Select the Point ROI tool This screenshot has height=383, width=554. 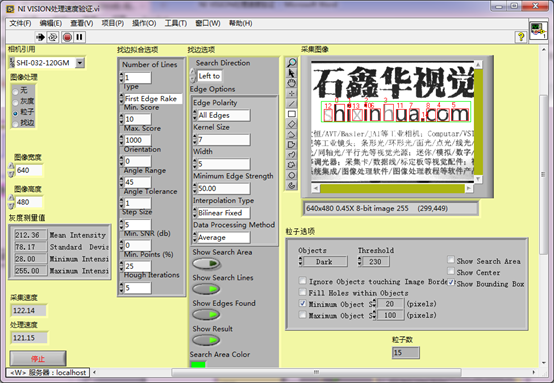291,94
